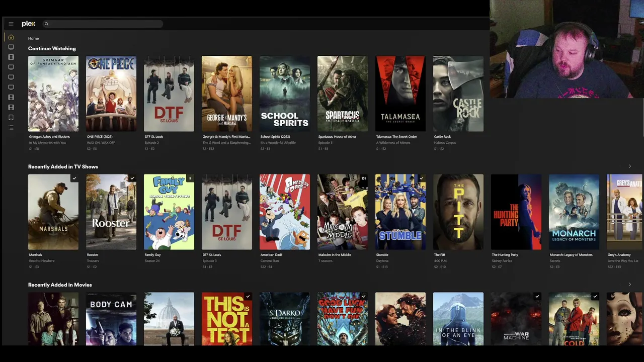Toggle watched checkmark on Good Luck Have Fun poster
Screen dimensions: 644x362
click(364, 296)
